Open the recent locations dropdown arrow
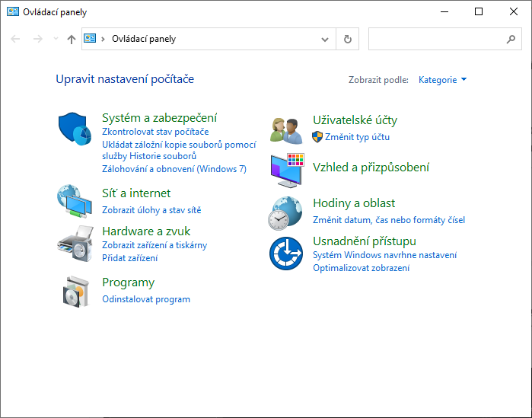532x418 pixels. (56, 39)
